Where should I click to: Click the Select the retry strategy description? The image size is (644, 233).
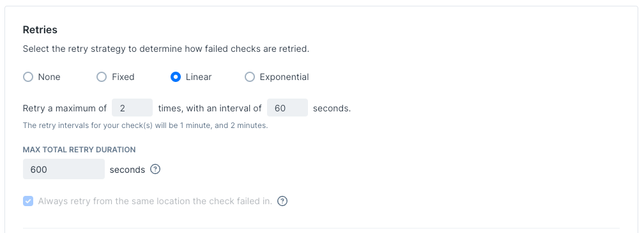coord(166,49)
